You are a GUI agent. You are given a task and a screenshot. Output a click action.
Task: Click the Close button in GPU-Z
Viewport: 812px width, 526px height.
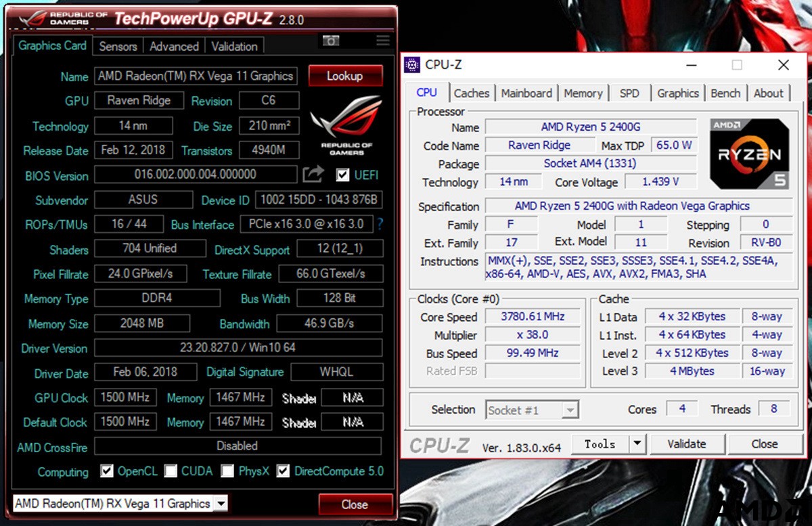coord(355,504)
